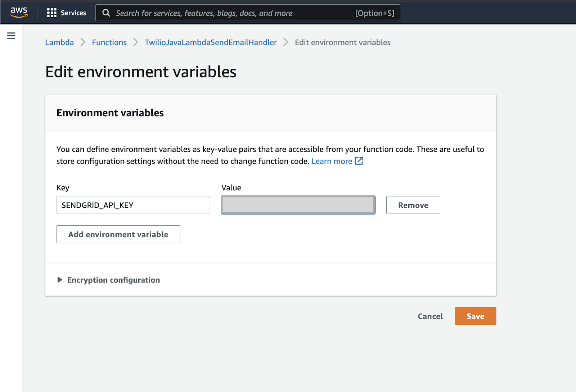Screen dimensions: 576x392
Task: Click the 'Edit environment variables' breadcrumb text
Action: 343,42
